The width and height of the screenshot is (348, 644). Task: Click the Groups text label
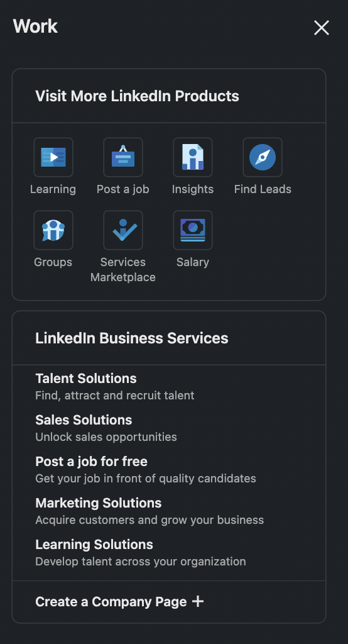pos(53,262)
